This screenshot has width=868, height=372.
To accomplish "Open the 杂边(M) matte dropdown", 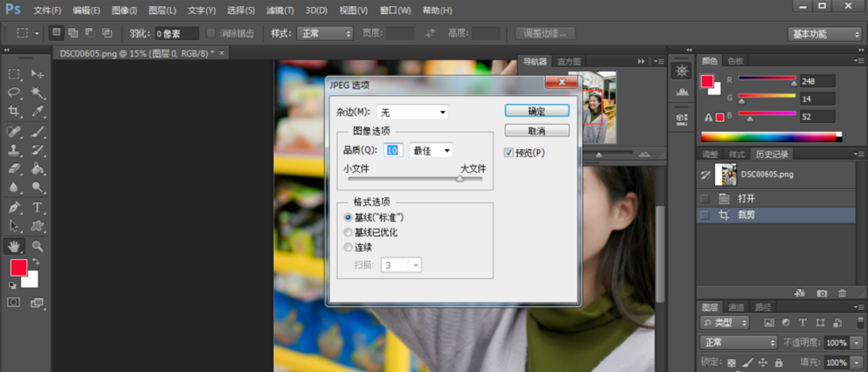I will coord(413,113).
